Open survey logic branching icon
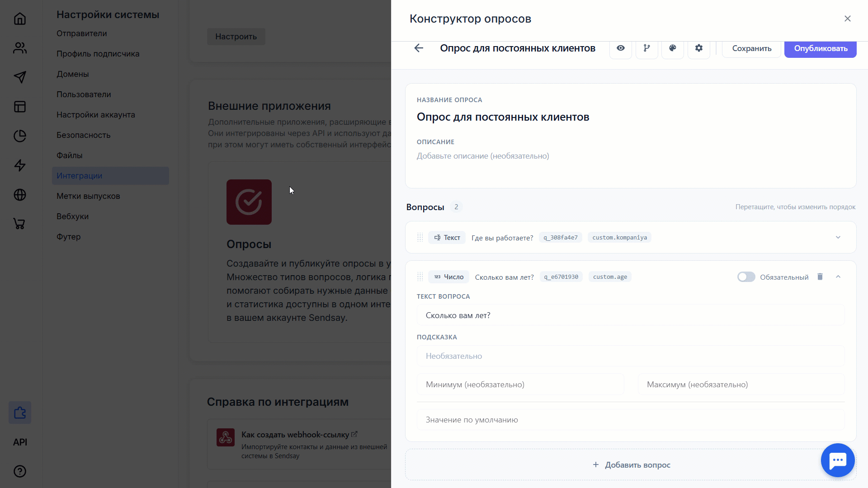The height and width of the screenshot is (488, 868). pos(647,48)
